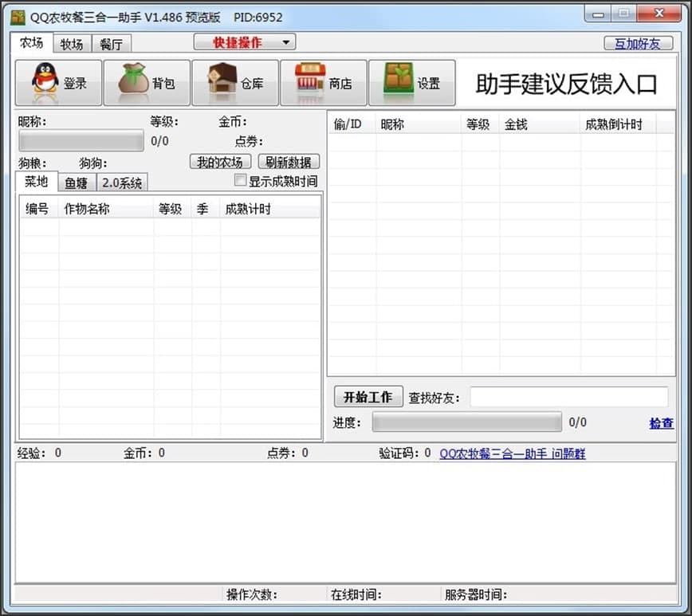Open the 快捷操作 dropdown menu
The height and width of the screenshot is (616, 692).
pyautogui.click(x=243, y=41)
